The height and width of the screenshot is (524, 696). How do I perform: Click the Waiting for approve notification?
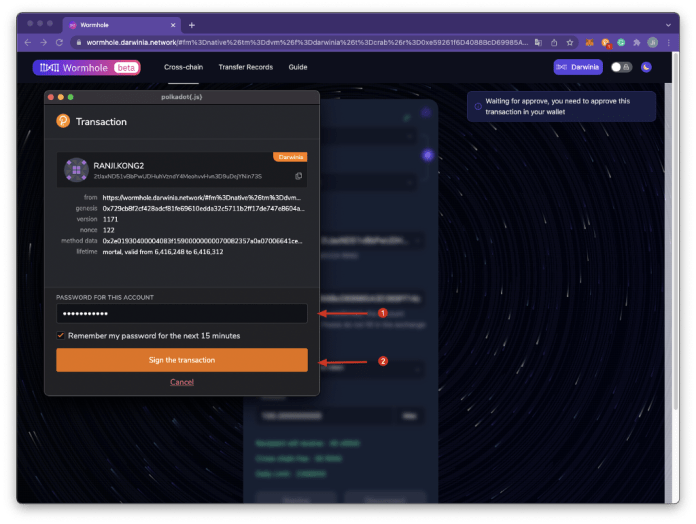click(561, 106)
